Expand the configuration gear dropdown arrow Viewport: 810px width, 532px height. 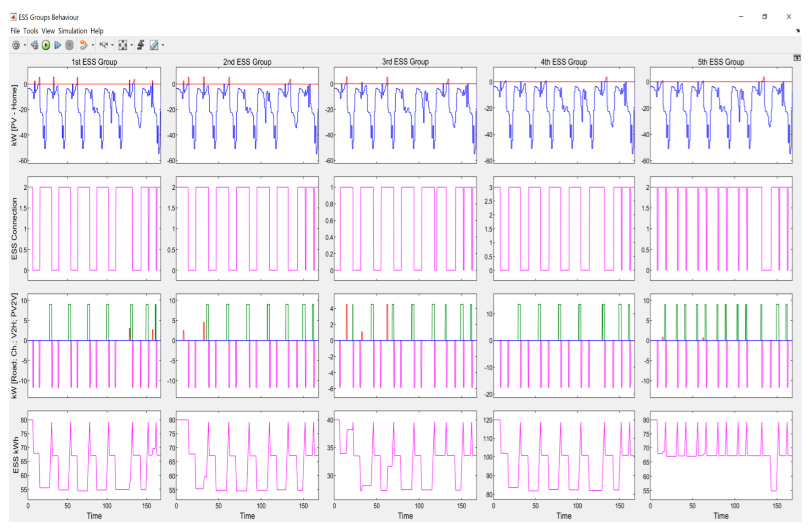[x=25, y=45]
